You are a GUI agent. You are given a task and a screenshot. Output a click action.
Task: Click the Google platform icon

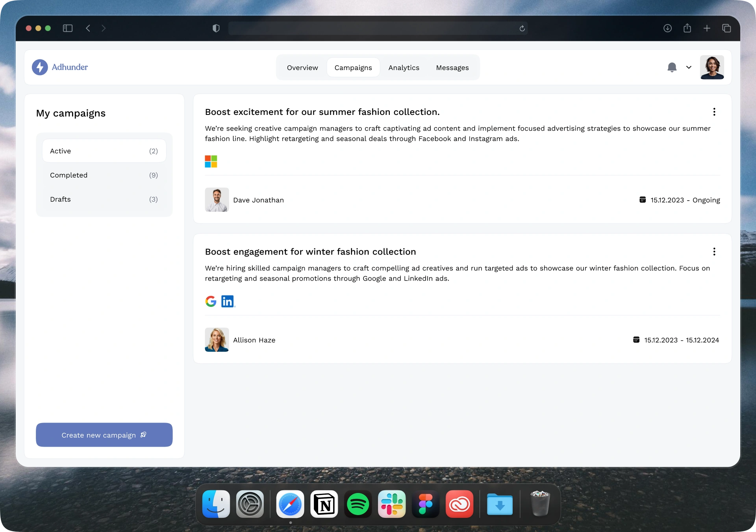click(211, 301)
